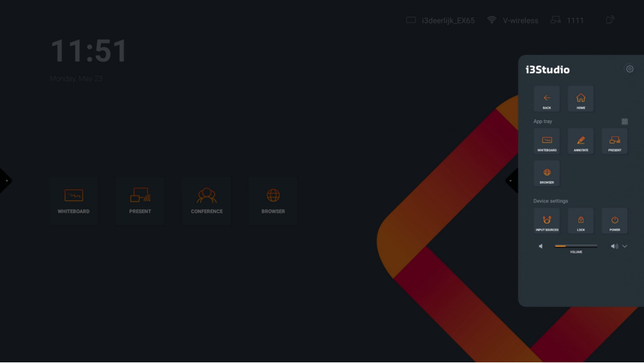Open the Conference tile on home screen
Screen dimensions: 644x363
[x=207, y=201]
